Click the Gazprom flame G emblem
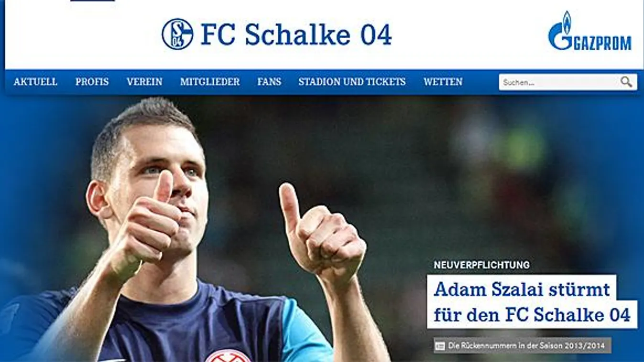This screenshot has width=644, height=362. pos(561,31)
